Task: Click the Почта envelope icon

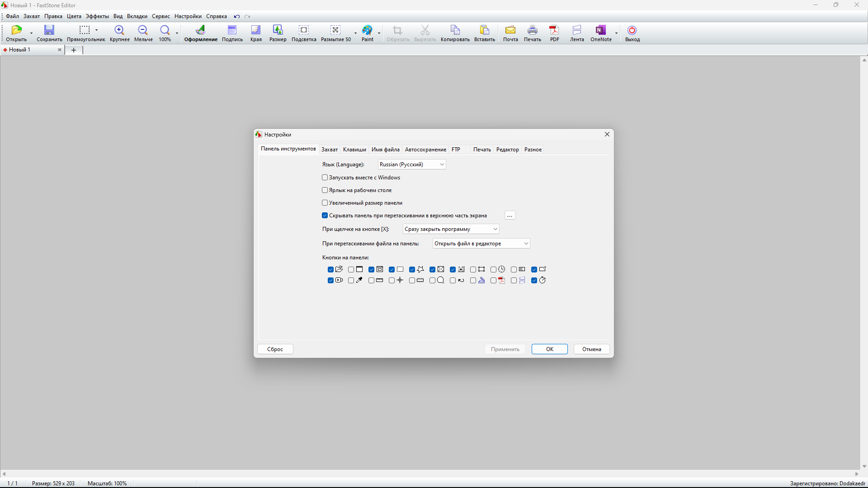Action: click(x=510, y=30)
